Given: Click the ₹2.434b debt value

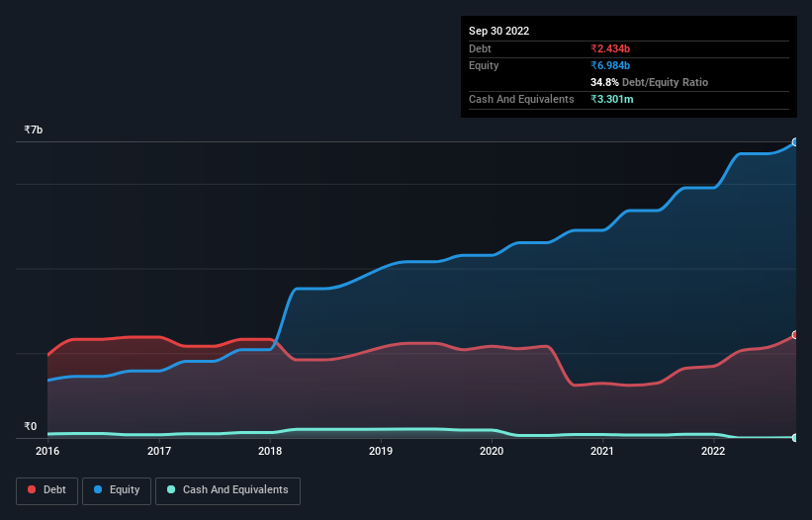Looking at the screenshot, I should (610, 48).
